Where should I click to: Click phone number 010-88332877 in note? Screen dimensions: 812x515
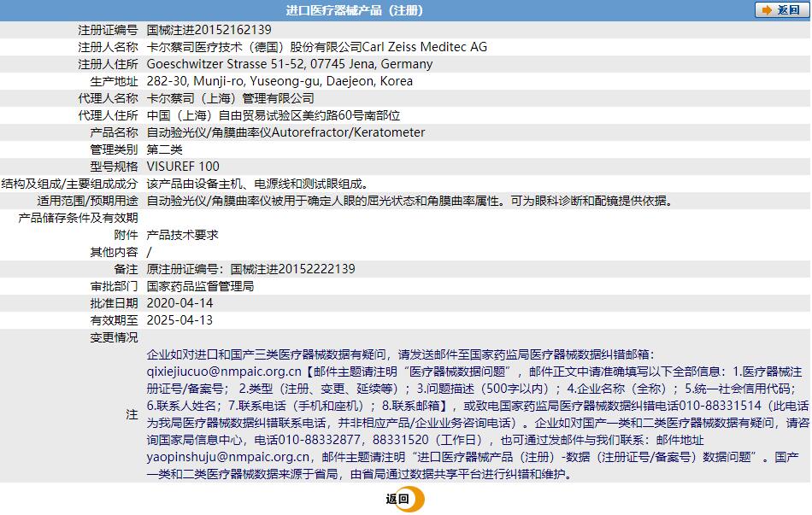(x=320, y=440)
